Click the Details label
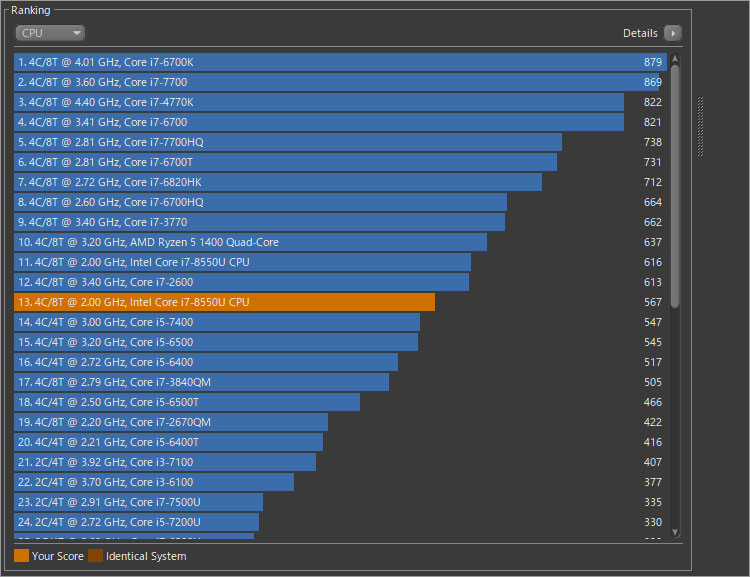 coord(640,33)
